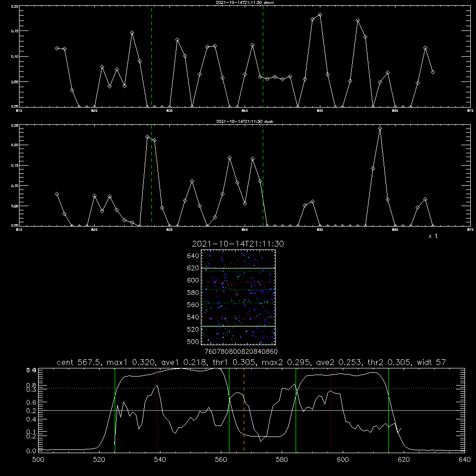Click the dawn plot title '2021-10-14T21:11:30 dawn'

click(245, 2)
